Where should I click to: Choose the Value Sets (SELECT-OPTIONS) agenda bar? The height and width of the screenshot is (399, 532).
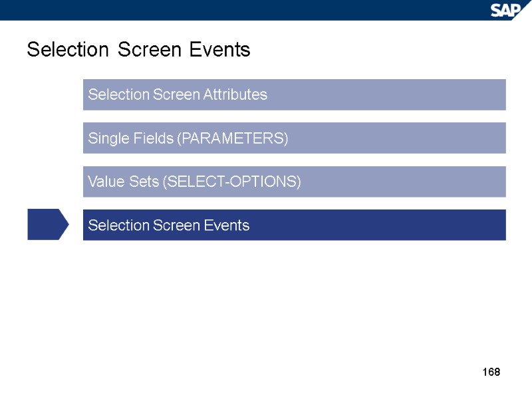tap(294, 182)
